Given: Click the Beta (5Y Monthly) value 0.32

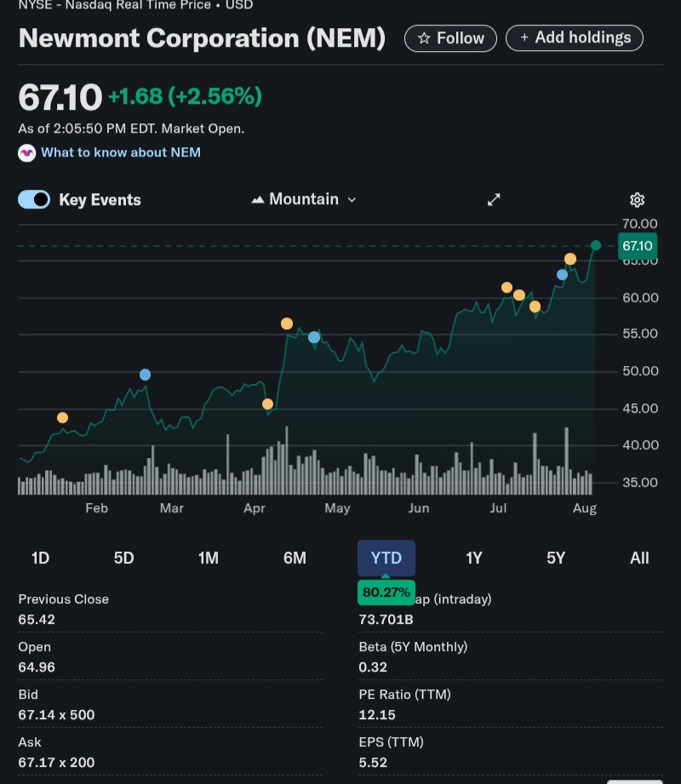Looking at the screenshot, I should point(373,667).
